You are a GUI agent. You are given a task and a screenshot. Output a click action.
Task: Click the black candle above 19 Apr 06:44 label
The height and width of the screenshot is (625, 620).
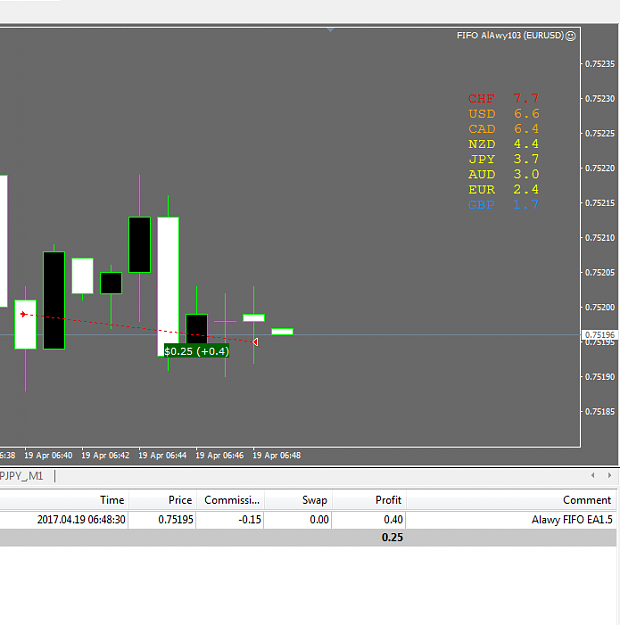tap(140, 245)
